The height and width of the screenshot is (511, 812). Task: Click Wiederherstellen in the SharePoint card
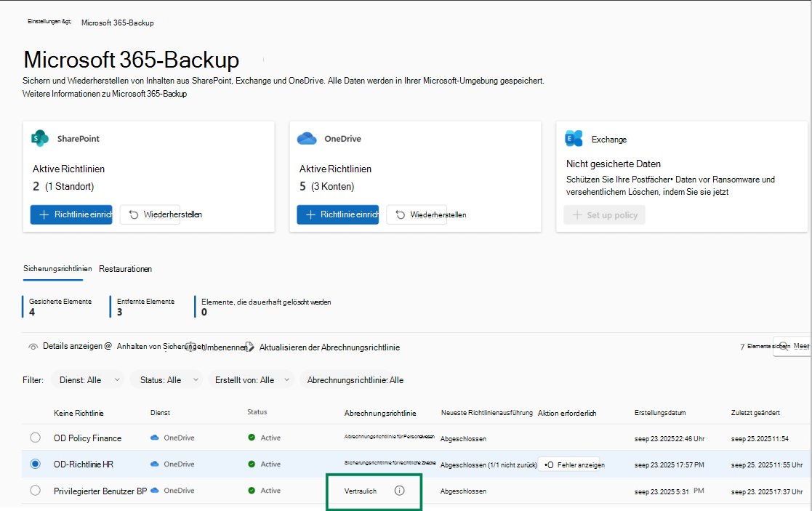(x=150, y=214)
